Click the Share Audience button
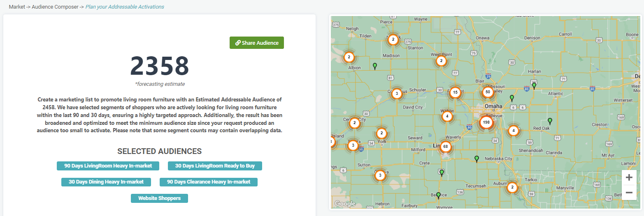 tap(256, 43)
